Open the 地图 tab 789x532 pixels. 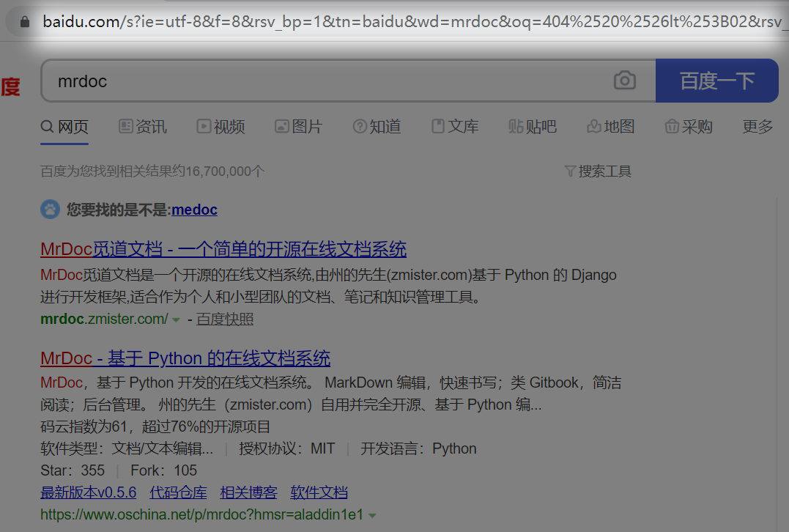tap(610, 126)
